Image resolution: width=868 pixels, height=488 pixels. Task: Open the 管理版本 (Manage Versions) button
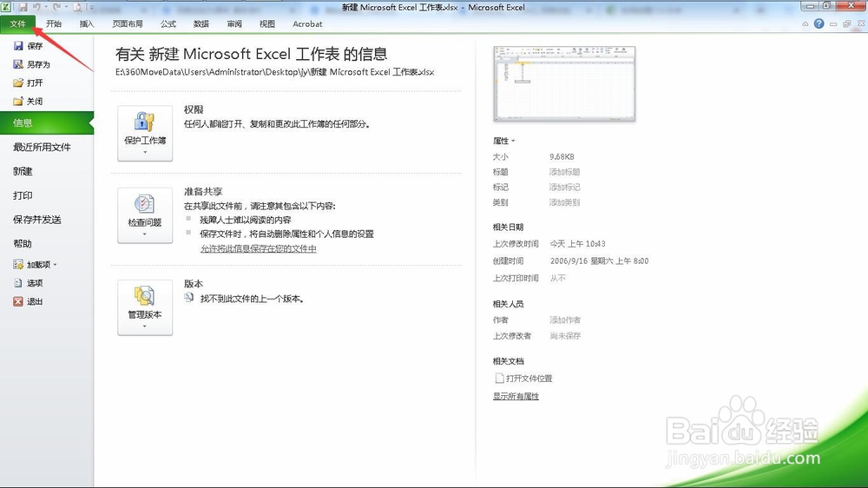pyautogui.click(x=145, y=307)
